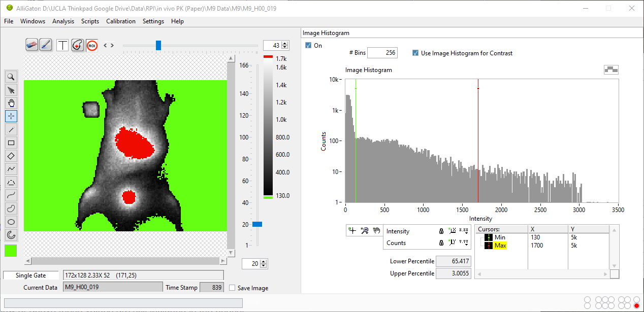Select the freehand curve tool
644x312 pixels.
pos(11,195)
